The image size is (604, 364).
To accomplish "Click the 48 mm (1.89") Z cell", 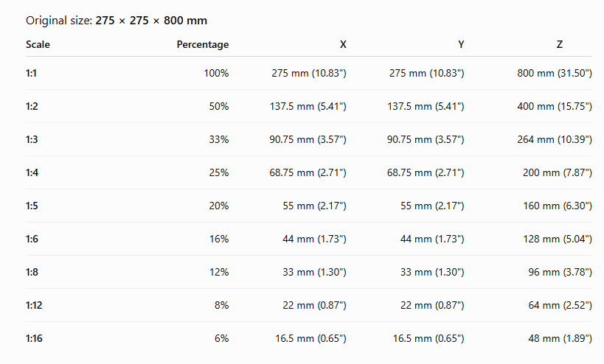I will tap(560, 339).
